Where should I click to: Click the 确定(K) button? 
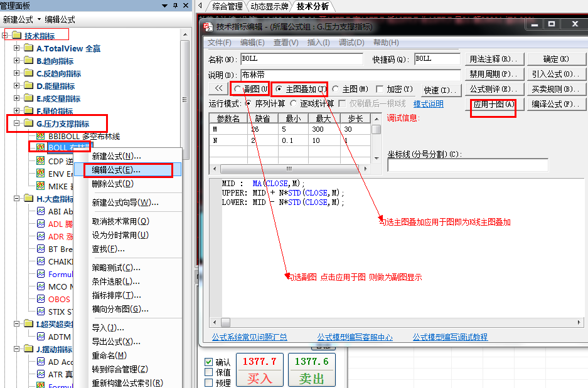point(556,59)
